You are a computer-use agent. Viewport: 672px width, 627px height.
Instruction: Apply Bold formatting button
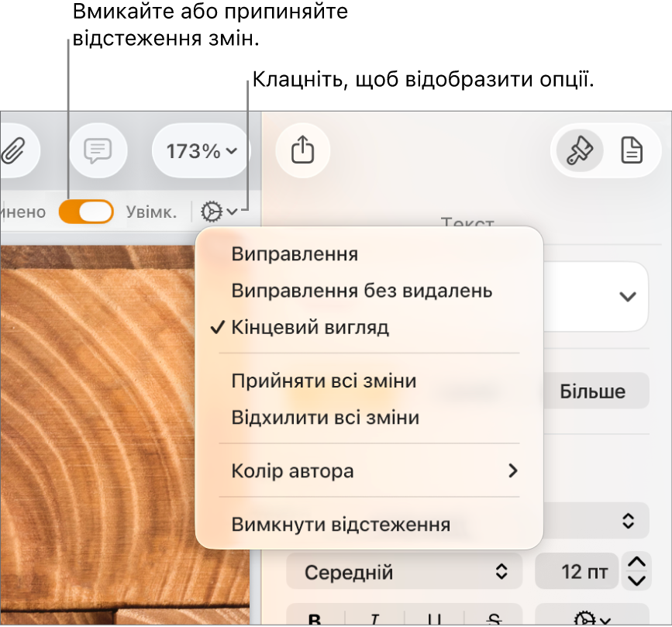315,618
